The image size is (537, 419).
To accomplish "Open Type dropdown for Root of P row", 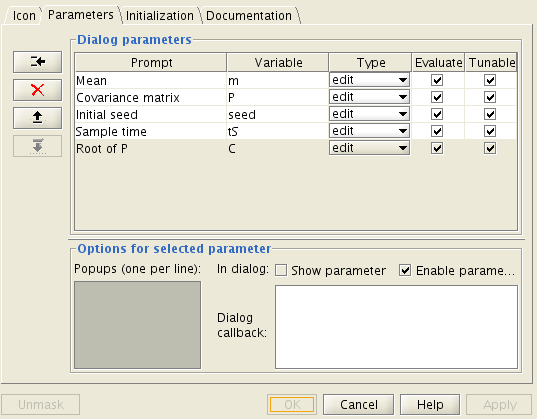I will [x=369, y=148].
